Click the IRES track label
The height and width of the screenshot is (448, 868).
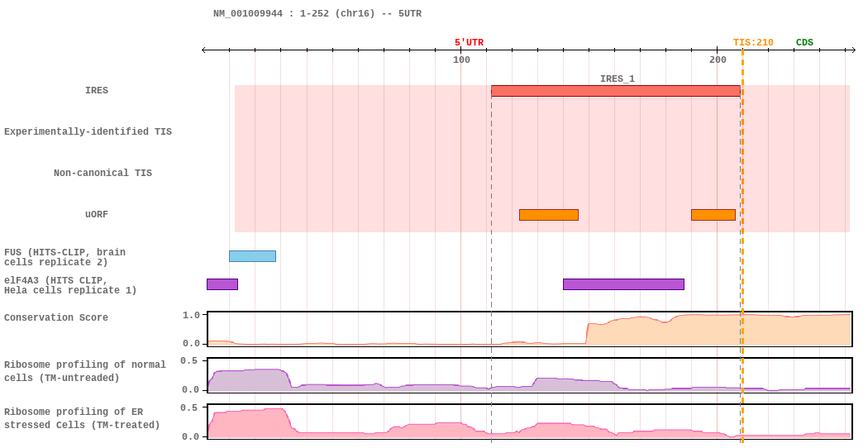(97, 90)
